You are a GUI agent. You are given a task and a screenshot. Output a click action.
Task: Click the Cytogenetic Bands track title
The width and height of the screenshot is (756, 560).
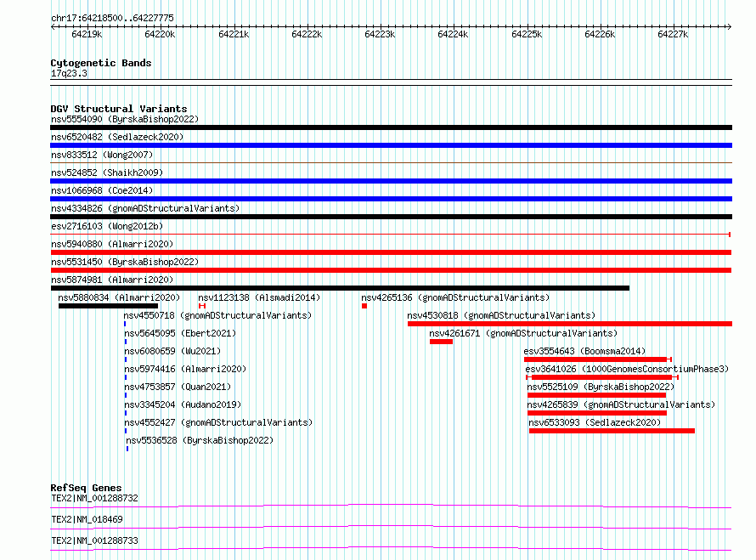point(101,63)
